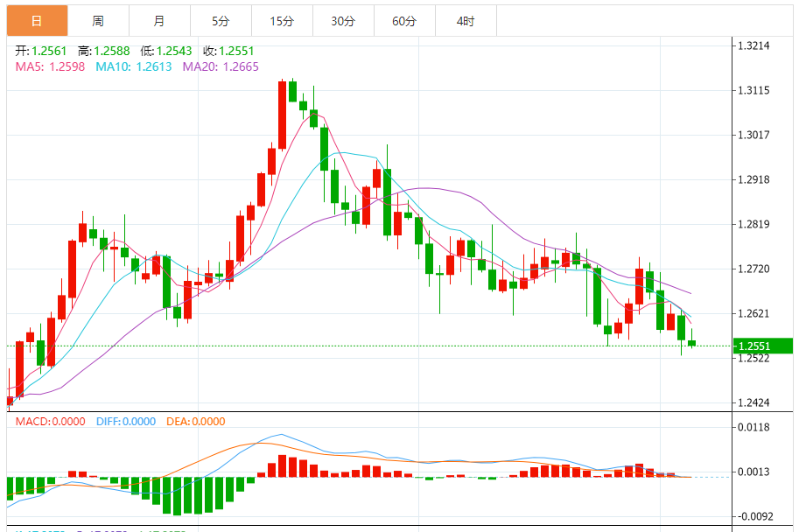This screenshot has width=806, height=532.
Task: Select the 日 daily chart tab
Action: (37, 21)
